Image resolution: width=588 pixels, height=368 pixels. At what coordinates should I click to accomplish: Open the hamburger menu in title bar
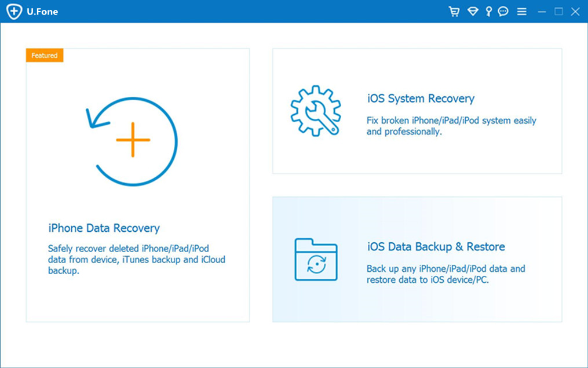(x=521, y=12)
